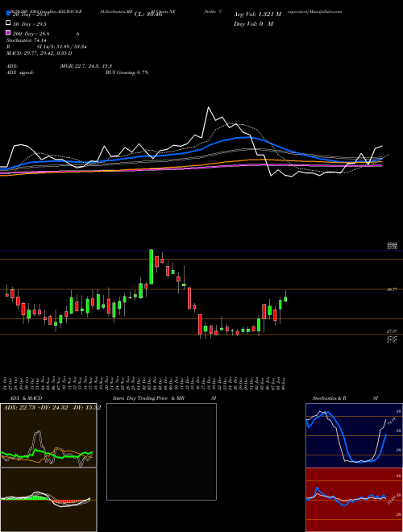Click the 74.14 value on the Stochastics chart

click(390, 422)
